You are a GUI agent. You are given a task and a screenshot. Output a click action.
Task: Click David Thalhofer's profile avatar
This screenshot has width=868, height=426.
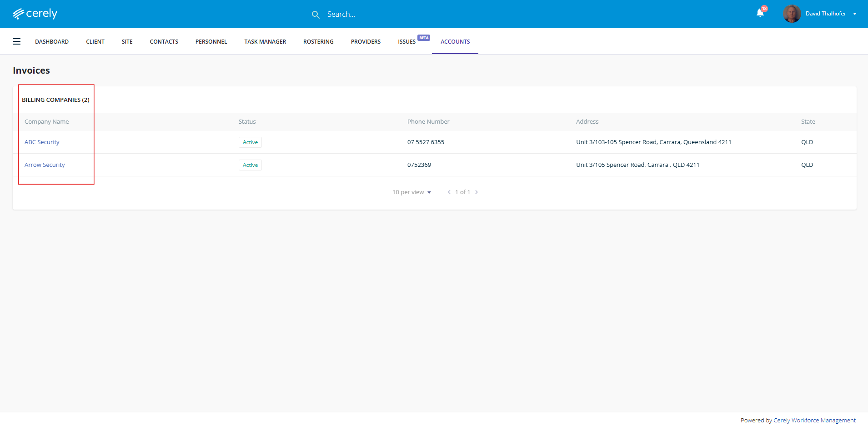pyautogui.click(x=792, y=14)
